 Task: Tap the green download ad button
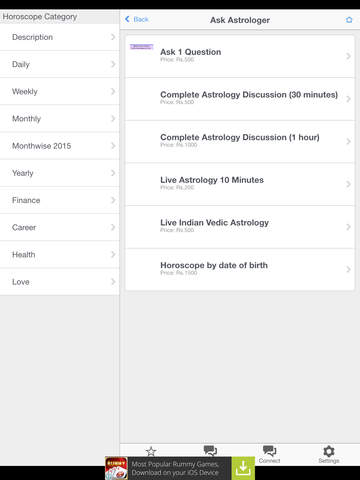click(243, 468)
